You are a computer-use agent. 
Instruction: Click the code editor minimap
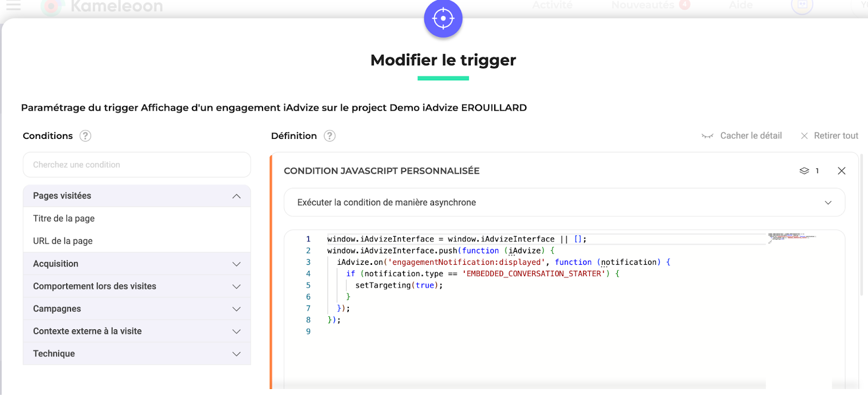tap(792, 237)
